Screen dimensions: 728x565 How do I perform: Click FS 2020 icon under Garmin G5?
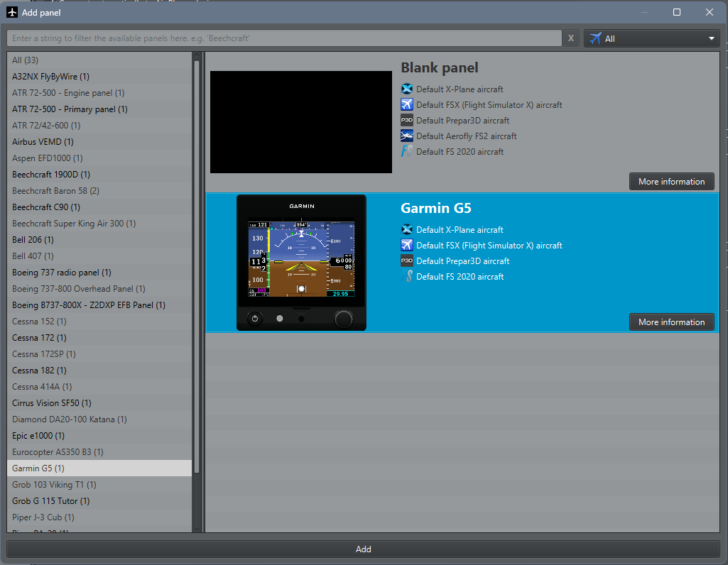click(x=407, y=277)
